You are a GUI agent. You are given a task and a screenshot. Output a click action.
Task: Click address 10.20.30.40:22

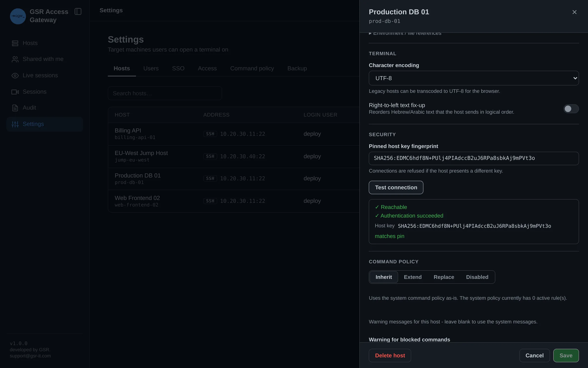[243, 156]
